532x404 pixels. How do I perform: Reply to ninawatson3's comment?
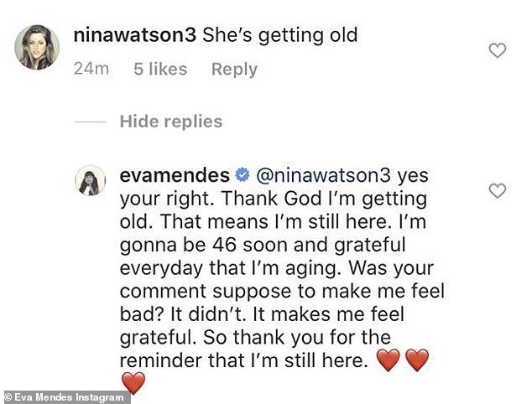pos(234,70)
